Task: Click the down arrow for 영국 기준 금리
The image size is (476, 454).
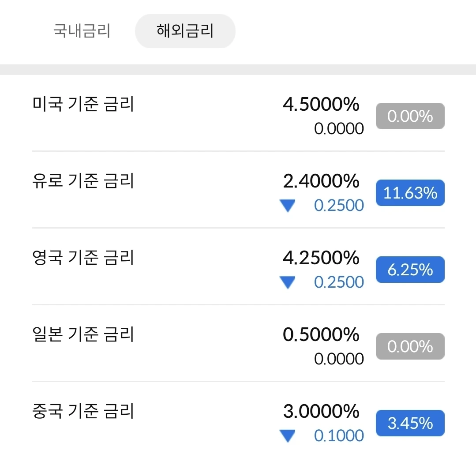Action: (288, 282)
